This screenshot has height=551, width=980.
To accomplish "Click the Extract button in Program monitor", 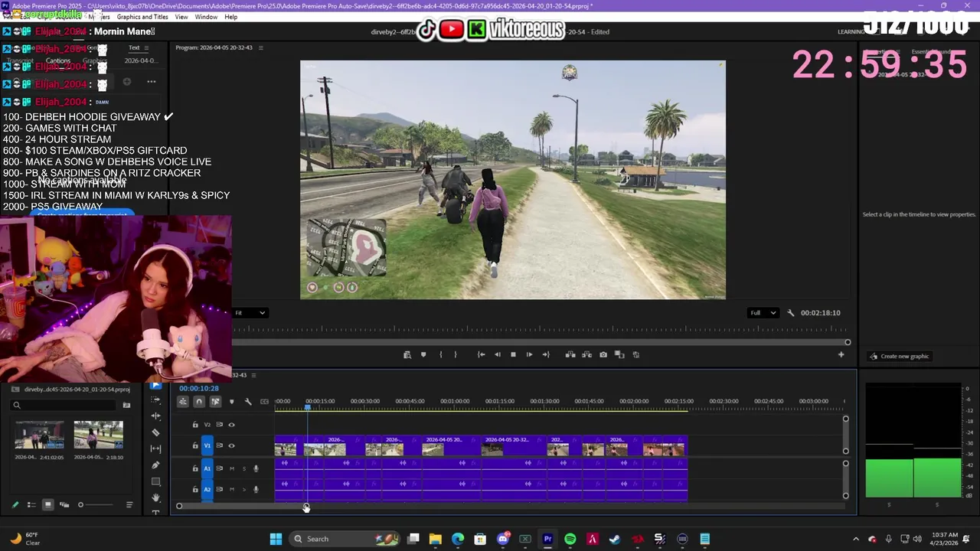I will (586, 354).
